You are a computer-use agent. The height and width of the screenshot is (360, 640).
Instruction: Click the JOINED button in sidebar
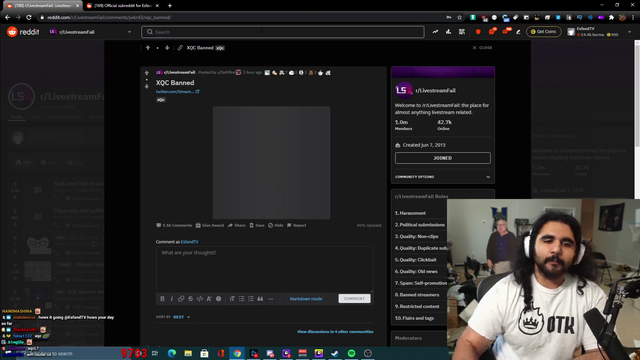[x=442, y=158]
